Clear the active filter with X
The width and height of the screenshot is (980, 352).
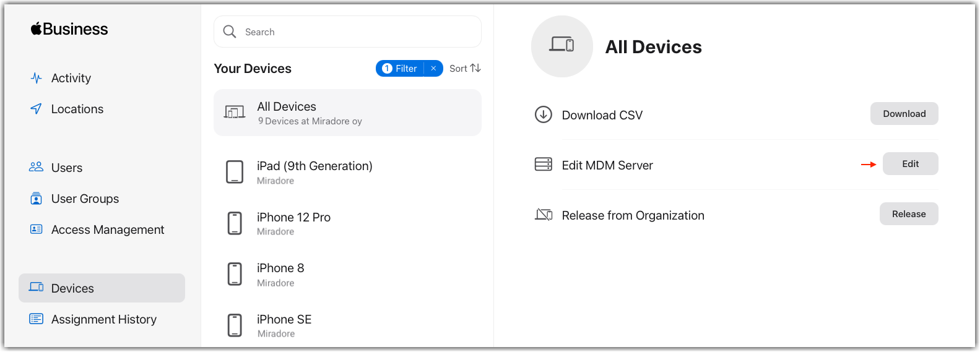434,69
